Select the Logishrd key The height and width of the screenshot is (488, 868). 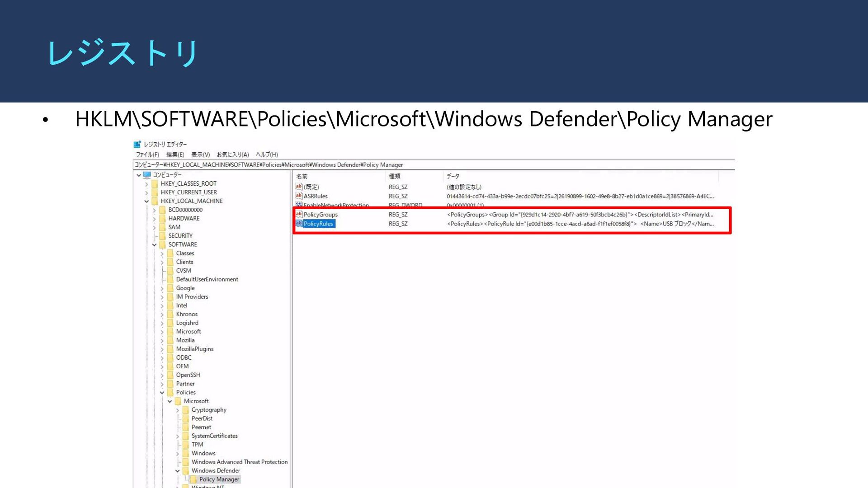click(x=187, y=323)
